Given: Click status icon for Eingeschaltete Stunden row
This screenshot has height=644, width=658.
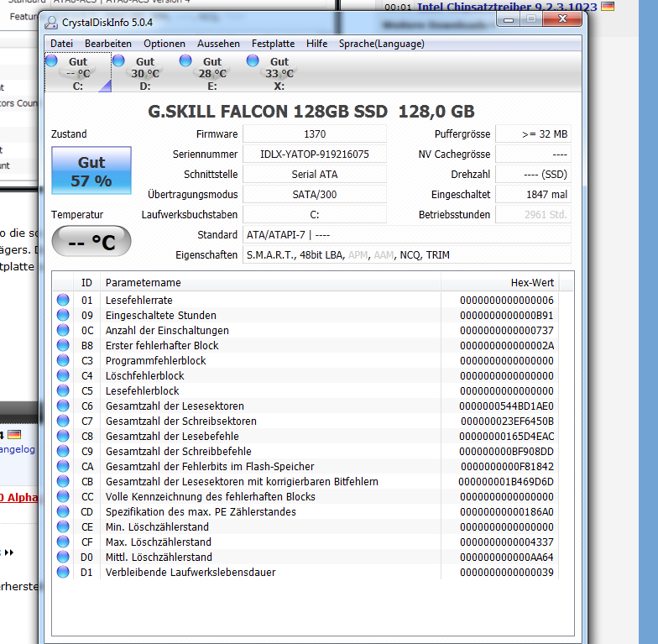Looking at the screenshot, I should (63, 315).
